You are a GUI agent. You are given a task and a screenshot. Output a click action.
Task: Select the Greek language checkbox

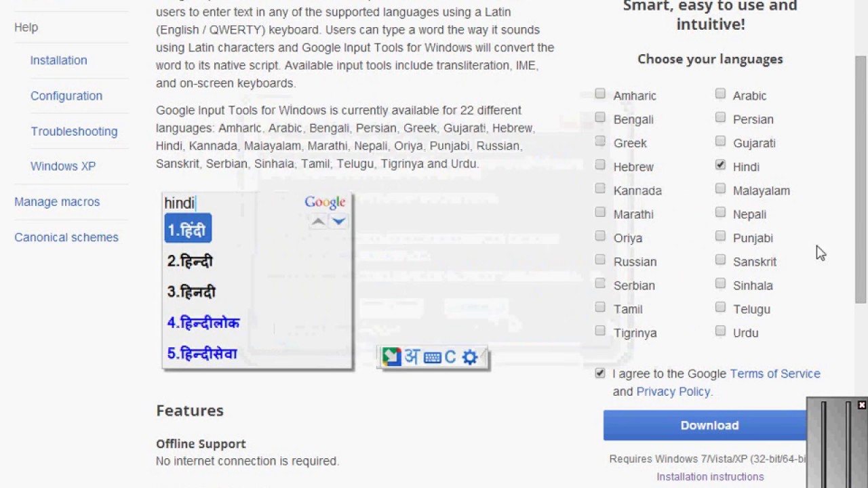pyautogui.click(x=600, y=141)
